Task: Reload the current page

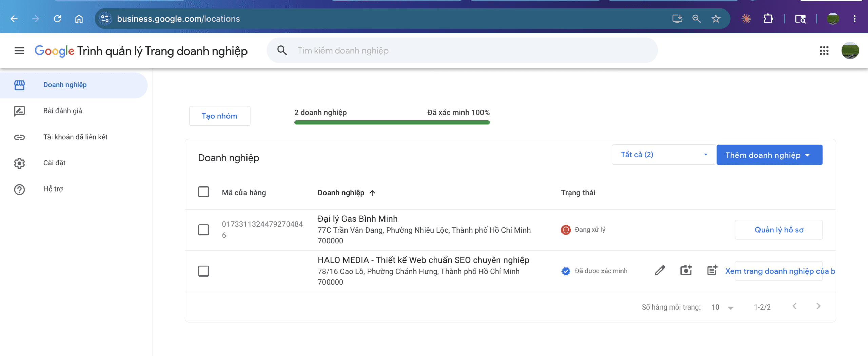Action: (x=57, y=19)
